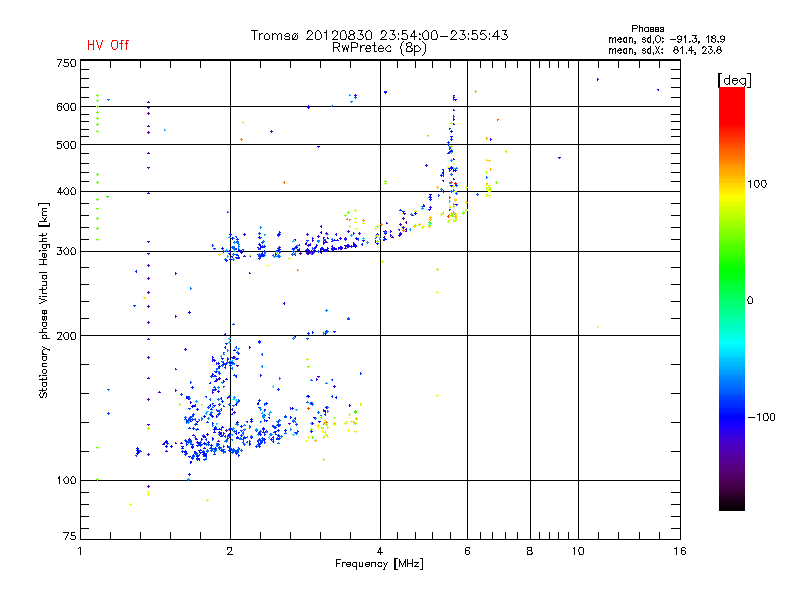The height and width of the screenshot is (600, 800).
Task: Click y-axis tick label '200'
Action: (x=66, y=336)
